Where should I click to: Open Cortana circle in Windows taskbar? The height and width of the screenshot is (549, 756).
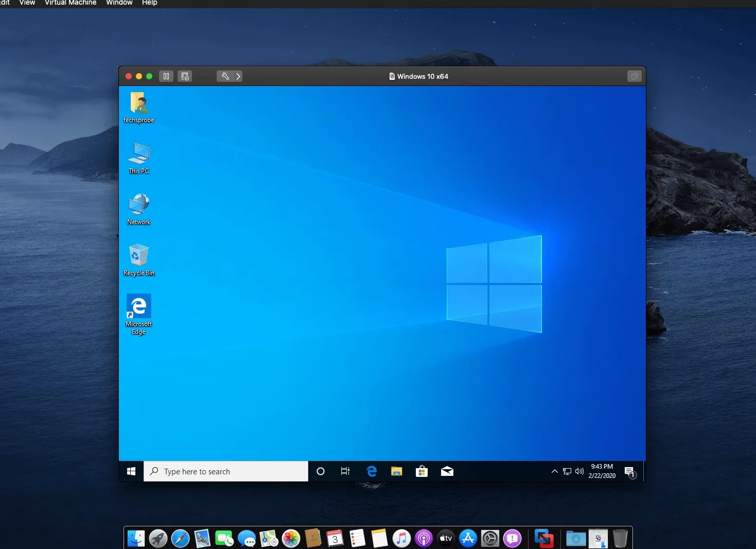pyautogui.click(x=321, y=471)
